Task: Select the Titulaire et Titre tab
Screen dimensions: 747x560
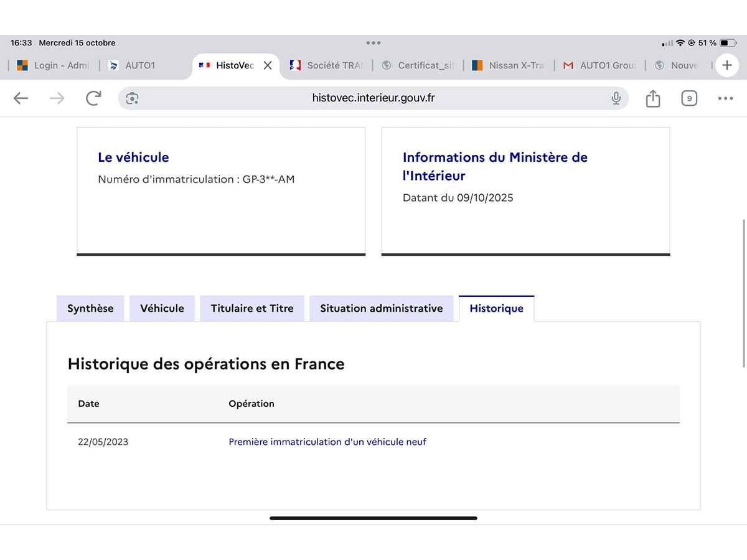Action: coord(251,309)
